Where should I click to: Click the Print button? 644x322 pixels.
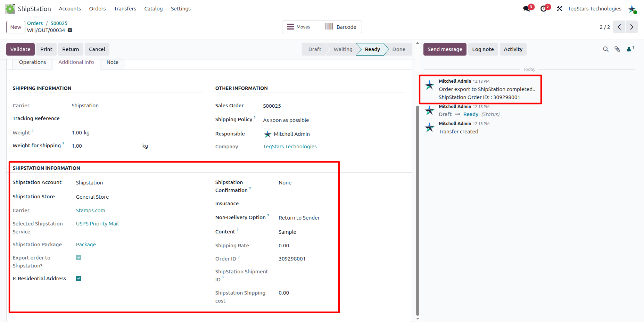point(46,49)
